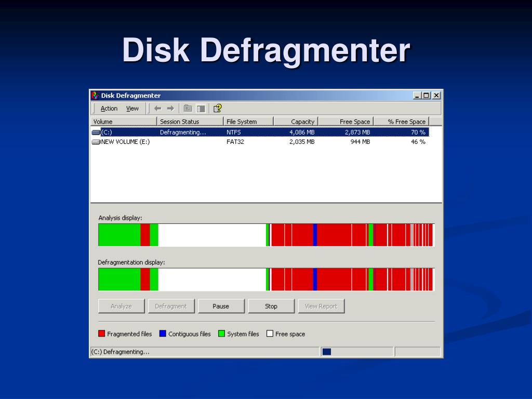Click the Contiguous files legend label
Screen dimensions: 532x399
pos(189,334)
